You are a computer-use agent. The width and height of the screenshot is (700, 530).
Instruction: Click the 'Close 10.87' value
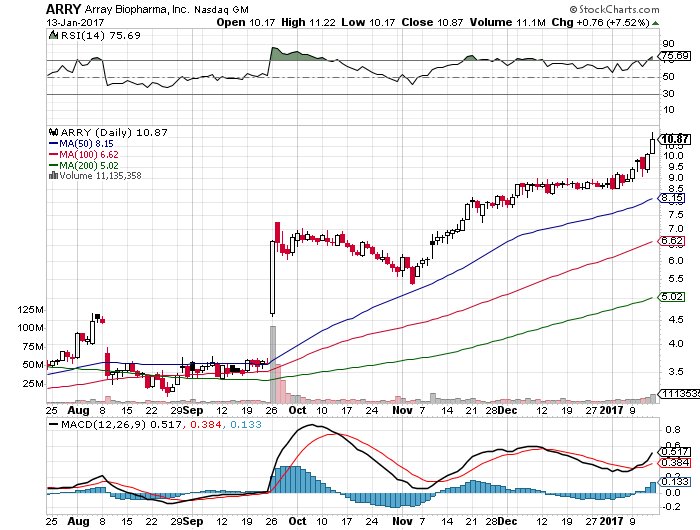[x=432, y=22]
